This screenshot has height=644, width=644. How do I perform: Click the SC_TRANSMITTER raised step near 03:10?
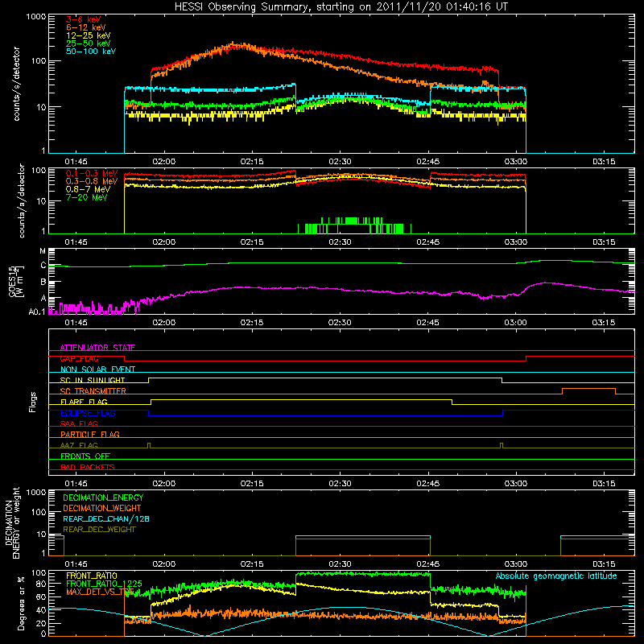coord(588,390)
